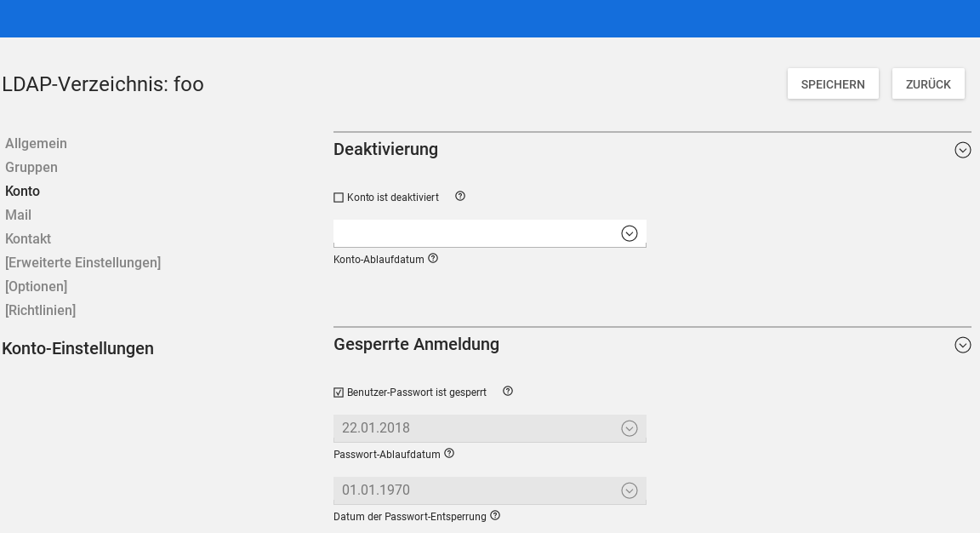Click help icon next to Konto ist deaktiviert
The width and height of the screenshot is (980, 533).
pos(460,197)
